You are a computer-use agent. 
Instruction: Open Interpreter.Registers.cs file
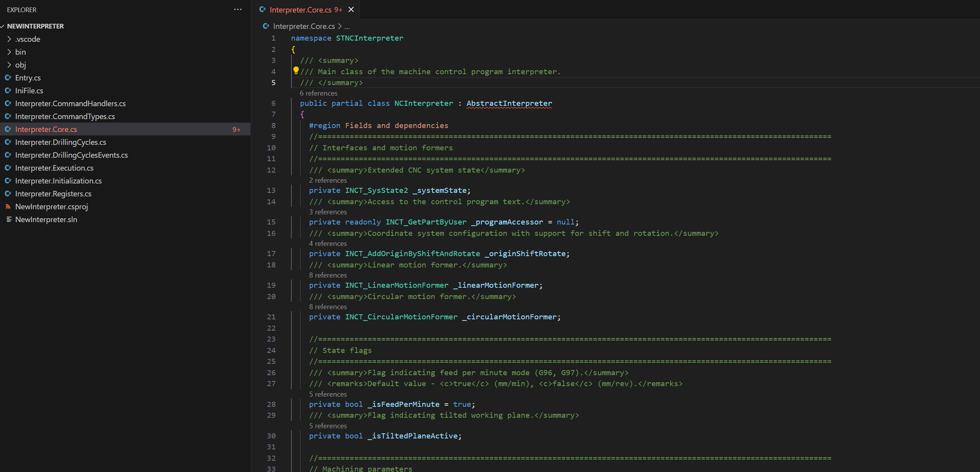point(53,194)
